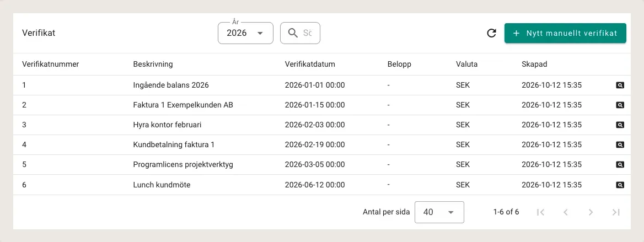Click verifikatnummer 6 cell
This screenshot has width=644, height=242.
(24, 185)
